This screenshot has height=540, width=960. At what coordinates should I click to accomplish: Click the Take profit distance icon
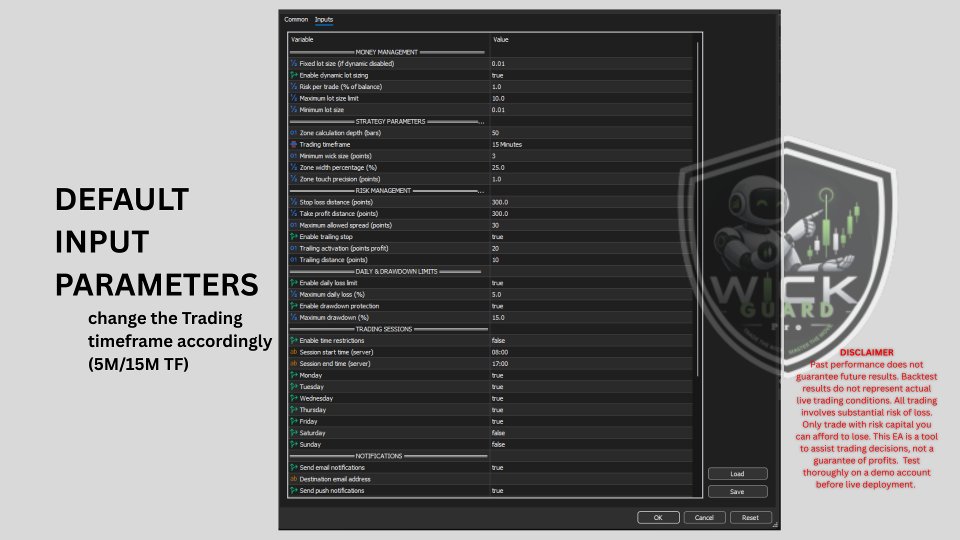294,214
